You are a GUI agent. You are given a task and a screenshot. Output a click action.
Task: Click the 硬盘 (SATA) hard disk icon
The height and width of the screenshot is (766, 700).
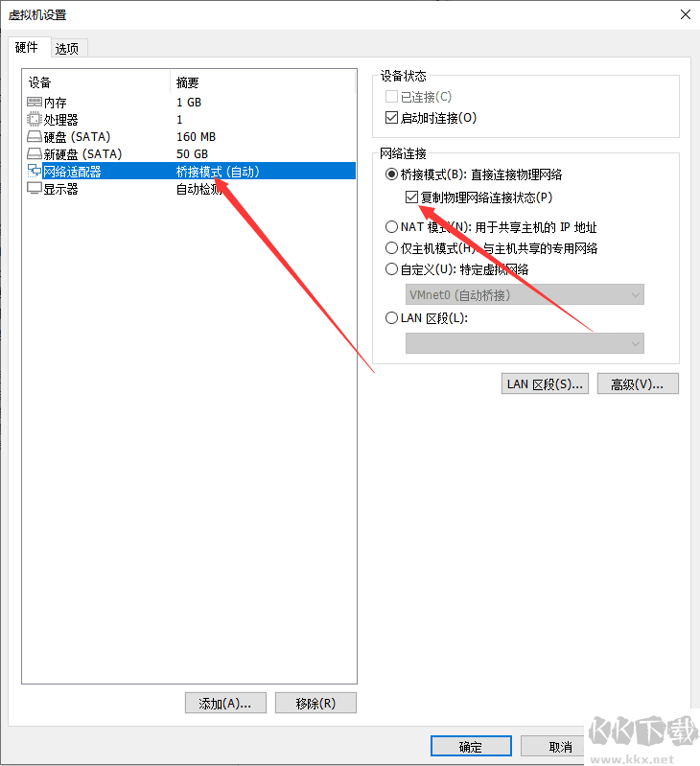pyautogui.click(x=35, y=136)
